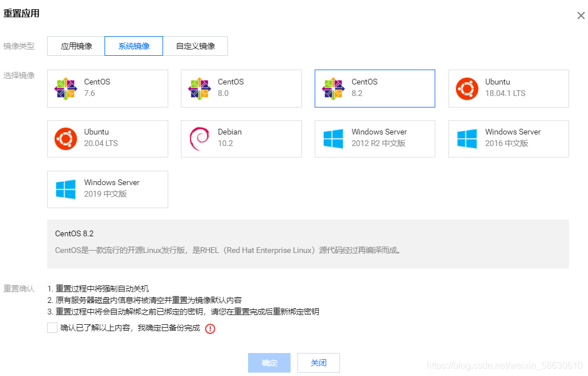Click the 原有服务器磁盘内信息将被清空 notice line
588x376 pixels.
point(144,300)
